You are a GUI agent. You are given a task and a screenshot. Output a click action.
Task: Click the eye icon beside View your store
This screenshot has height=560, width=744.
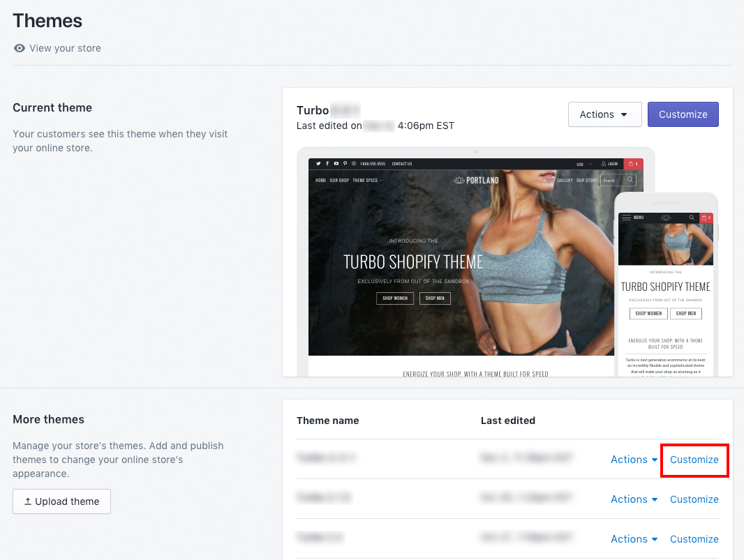20,48
